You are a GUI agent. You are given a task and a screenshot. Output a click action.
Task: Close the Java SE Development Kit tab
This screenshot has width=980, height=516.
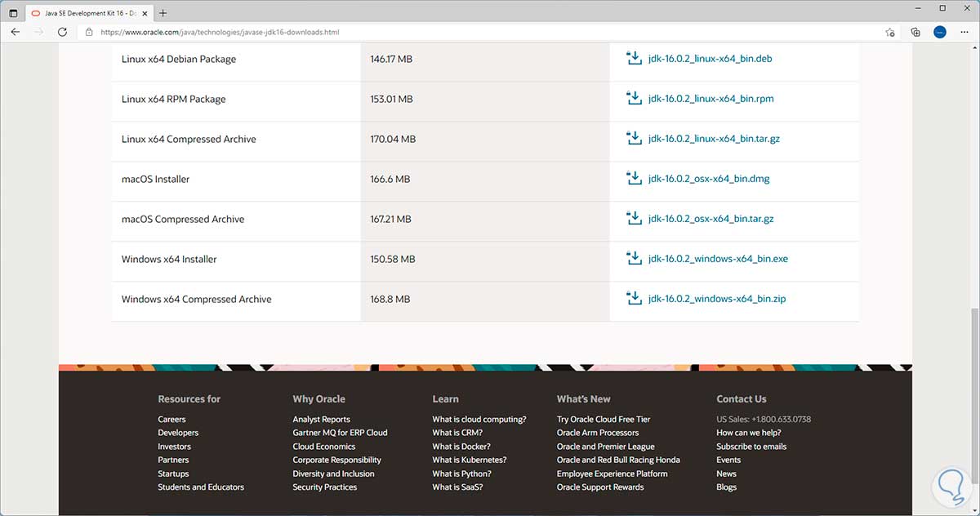145,13
